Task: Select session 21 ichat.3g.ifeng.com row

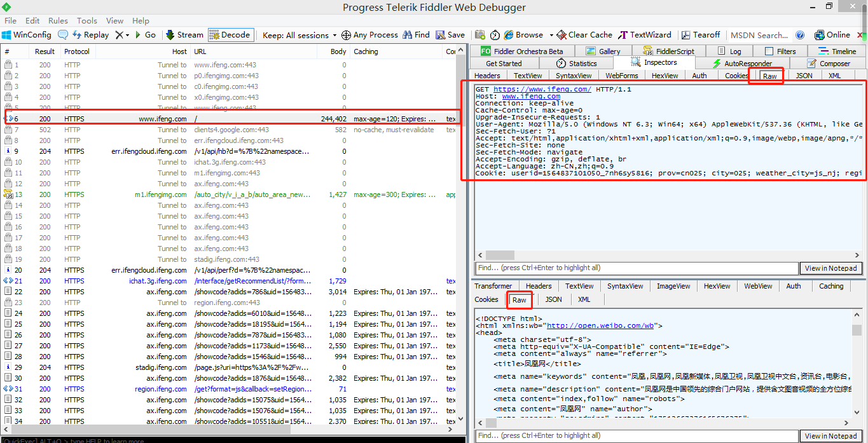Action: 229,281
